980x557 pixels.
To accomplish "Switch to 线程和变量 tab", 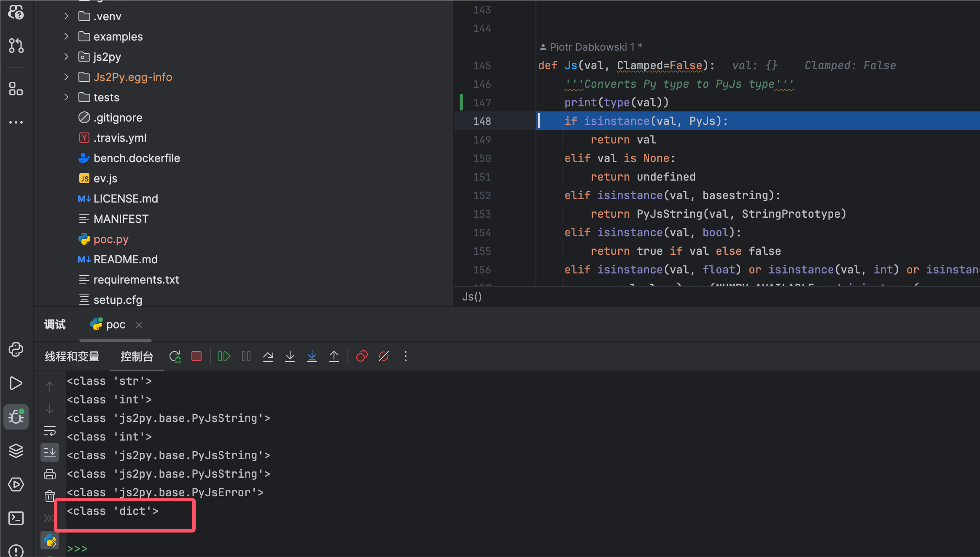I will [72, 357].
